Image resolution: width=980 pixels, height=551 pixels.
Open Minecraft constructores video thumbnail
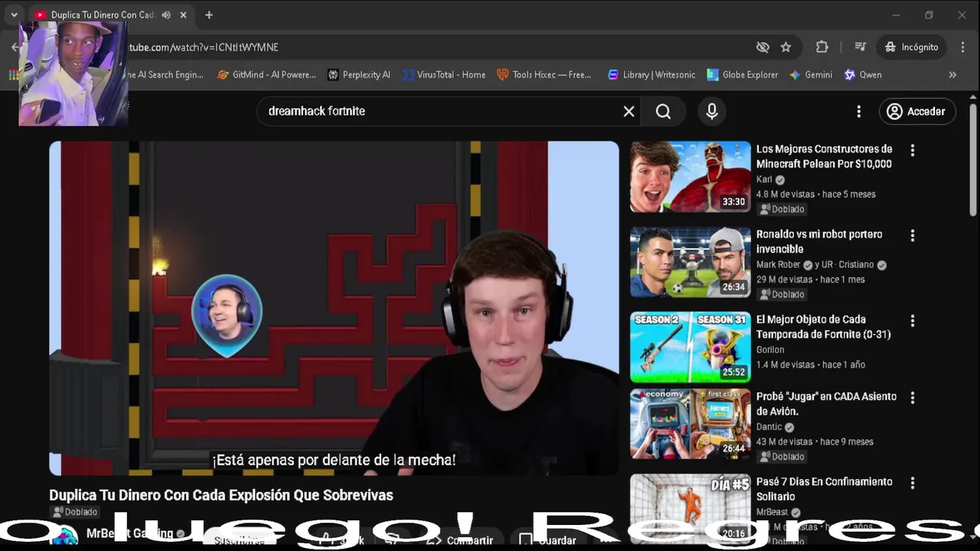coord(691,177)
